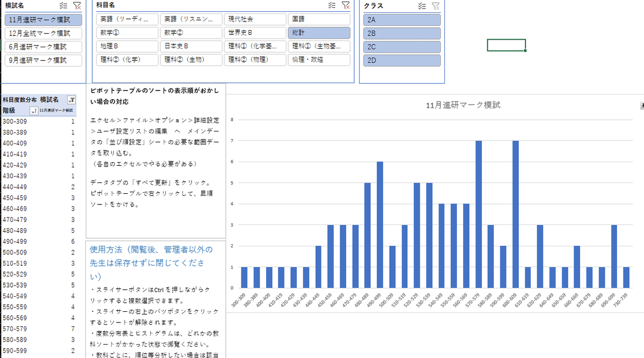Image resolution: width=644 pixels, height=358 pixels.
Task: Enable multi-select mode on the 科目名 slicer
Action: coord(332,5)
